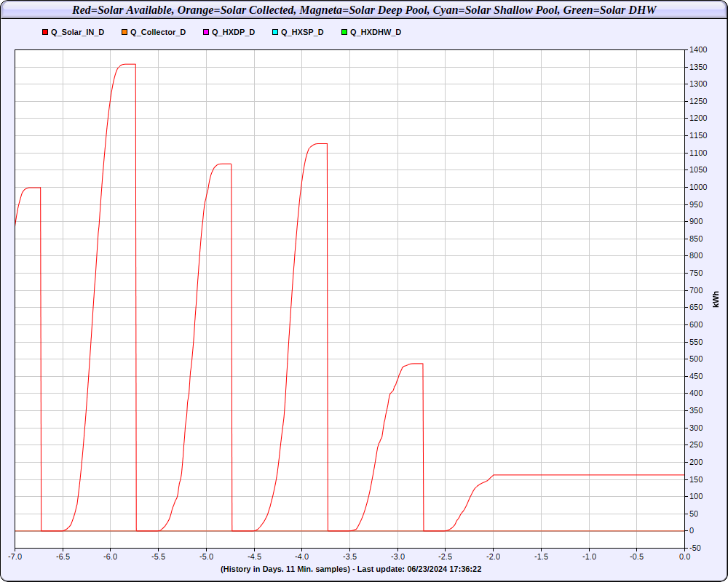
Task: Click the 500 y-axis tick label
Action: pyautogui.click(x=697, y=359)
